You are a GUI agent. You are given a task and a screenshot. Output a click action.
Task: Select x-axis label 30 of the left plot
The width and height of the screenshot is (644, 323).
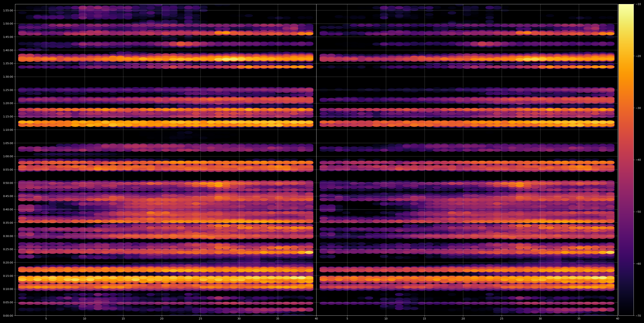click(239, 319)
